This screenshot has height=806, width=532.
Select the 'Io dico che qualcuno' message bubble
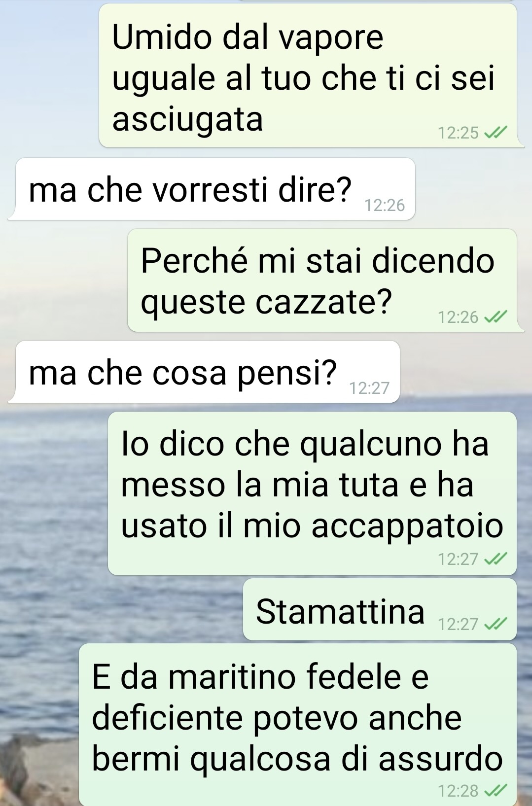tap(312, 493)
